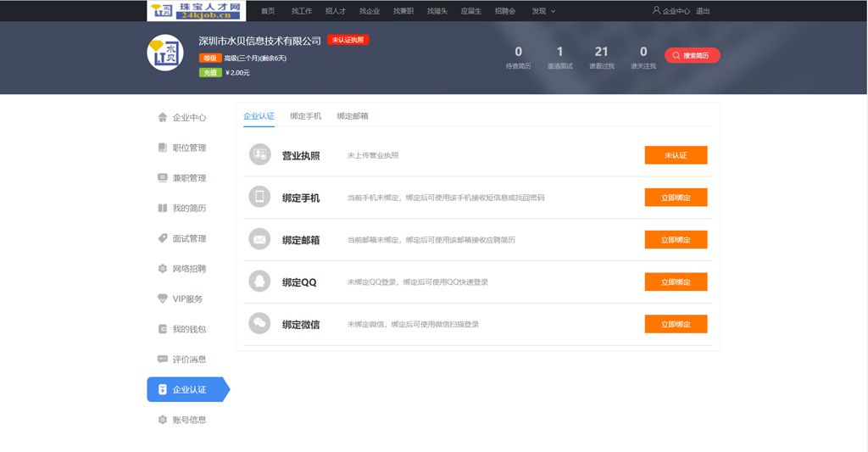Click the 珠宝人才网 site logo
868x452 pixels.
click(x=196, y=10)
